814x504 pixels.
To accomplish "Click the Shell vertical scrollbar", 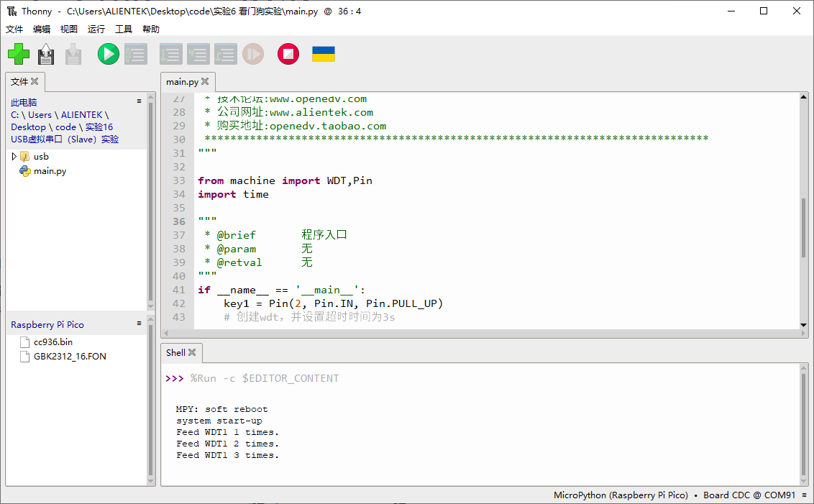I will click(x=804, y=425).
